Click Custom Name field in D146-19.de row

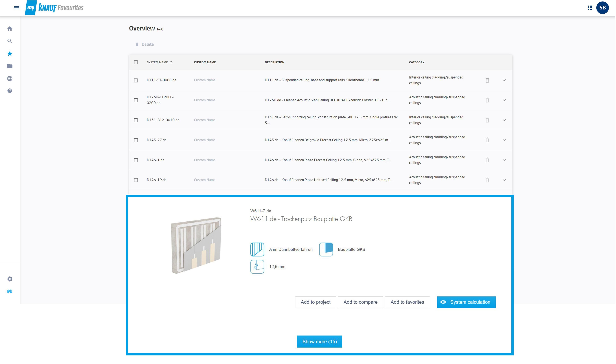coord(205,180)
